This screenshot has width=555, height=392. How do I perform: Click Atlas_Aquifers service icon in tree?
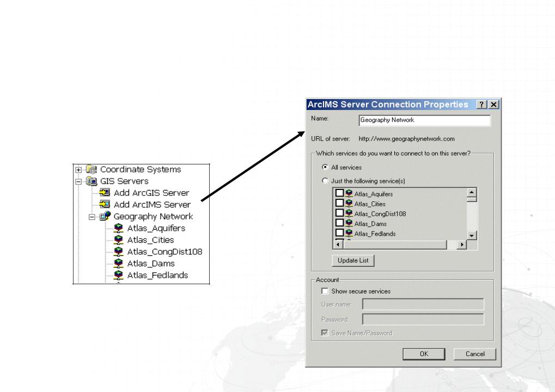tap(119, 228)
